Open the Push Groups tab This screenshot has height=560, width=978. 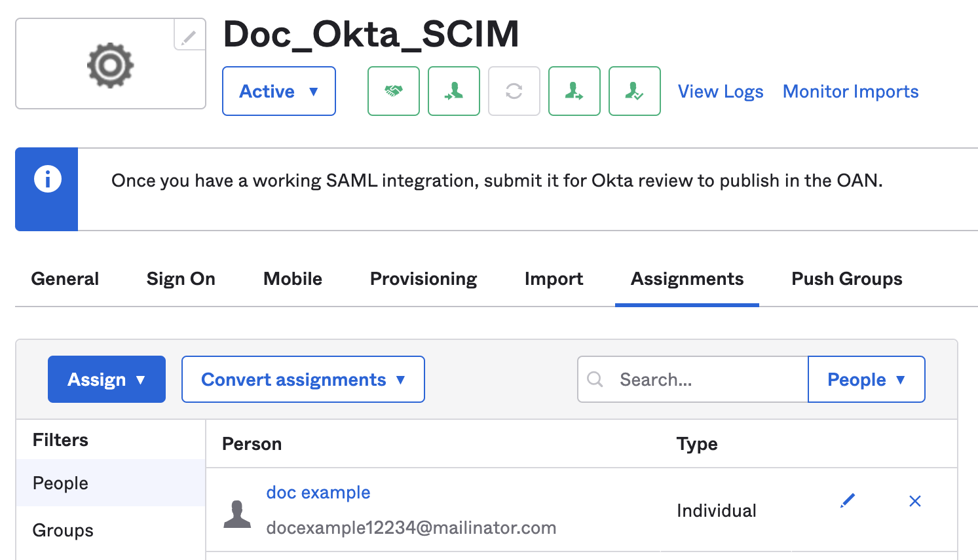(x=846, y=279)
